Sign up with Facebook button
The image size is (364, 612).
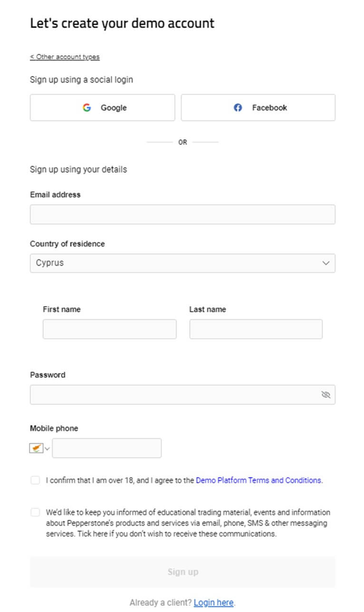(x=258, y=108)
